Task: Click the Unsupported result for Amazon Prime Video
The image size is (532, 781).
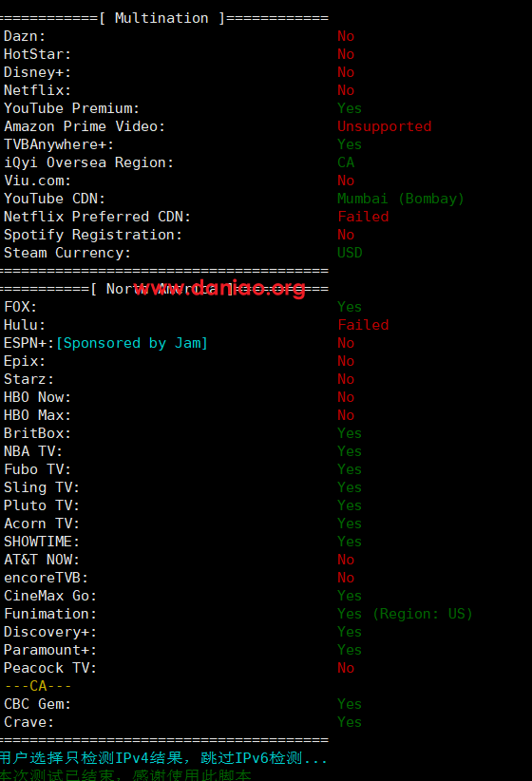Action: pyautogui.click(x=385, y=126)
